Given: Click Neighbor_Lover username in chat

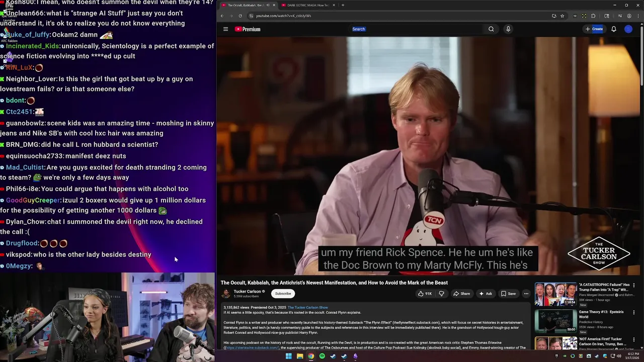Looking at the screenshot, I should (31, 79).
